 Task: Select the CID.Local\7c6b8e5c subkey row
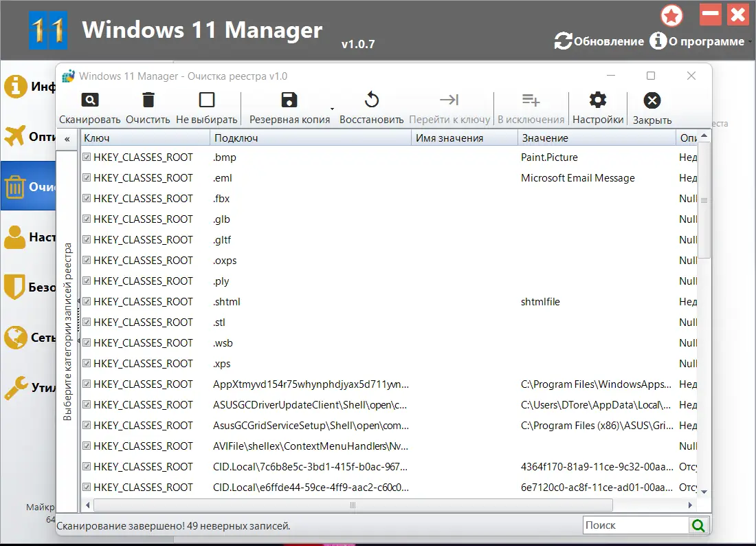[x=311, y=467]
